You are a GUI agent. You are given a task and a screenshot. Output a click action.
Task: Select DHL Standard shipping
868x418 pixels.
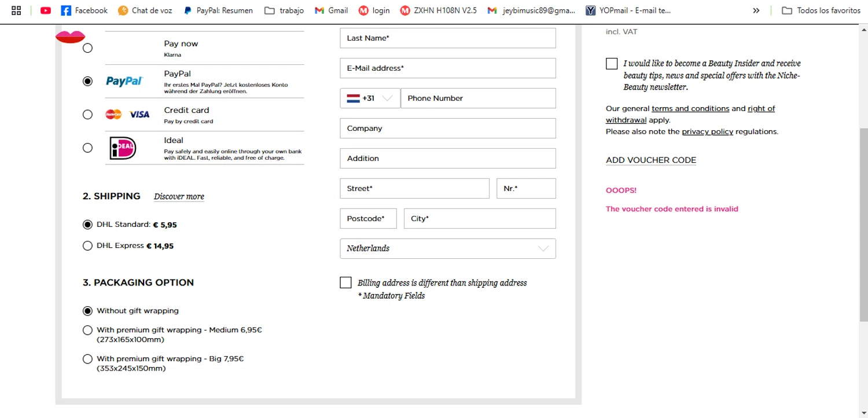[x=87, y=225]
